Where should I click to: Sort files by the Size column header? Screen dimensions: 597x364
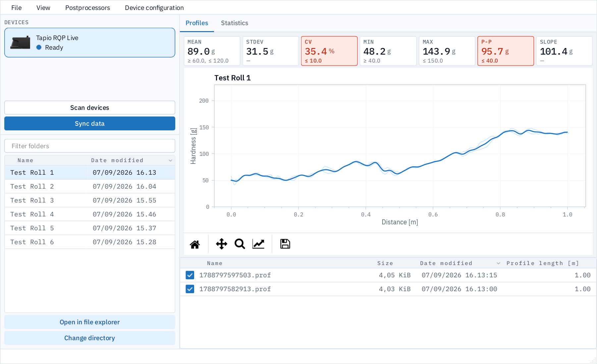385,263
